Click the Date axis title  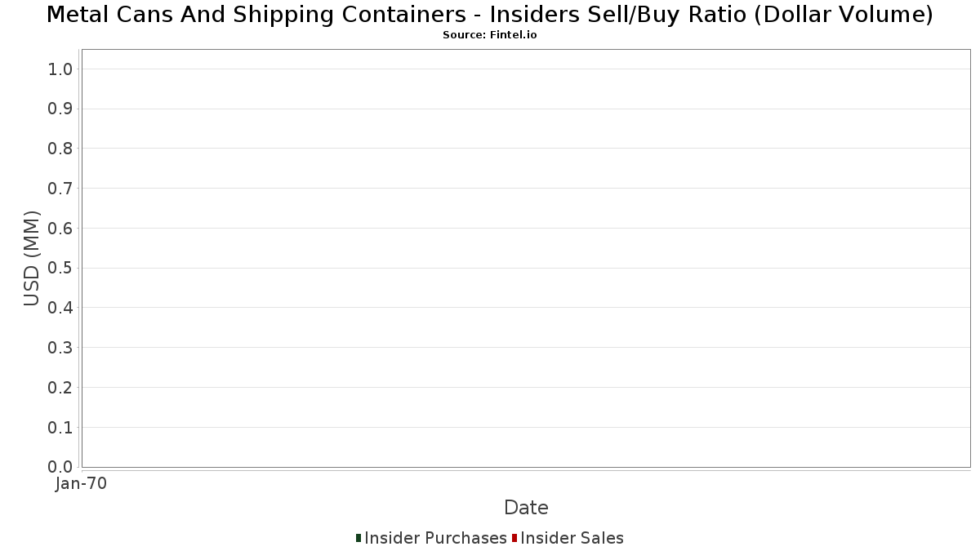point(526,508)
